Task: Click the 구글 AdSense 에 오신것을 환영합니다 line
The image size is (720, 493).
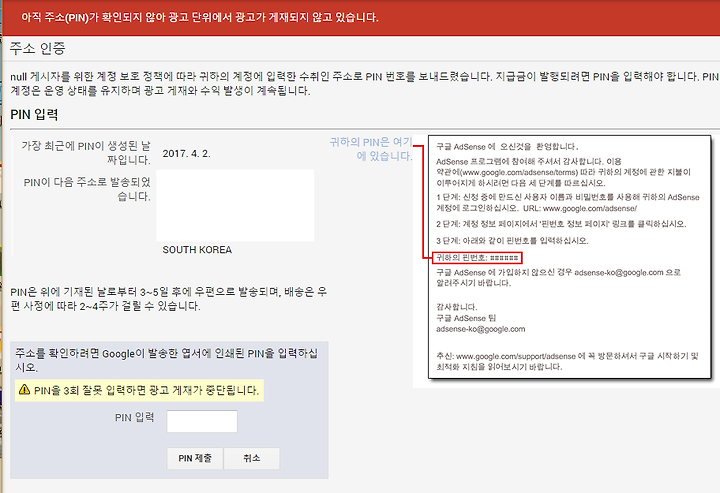Action: [507, 146]
